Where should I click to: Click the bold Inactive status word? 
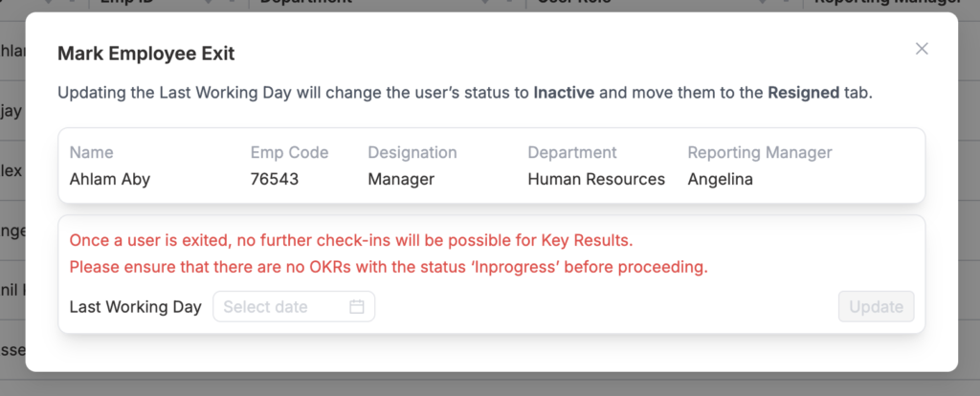[x=564, y=94]
